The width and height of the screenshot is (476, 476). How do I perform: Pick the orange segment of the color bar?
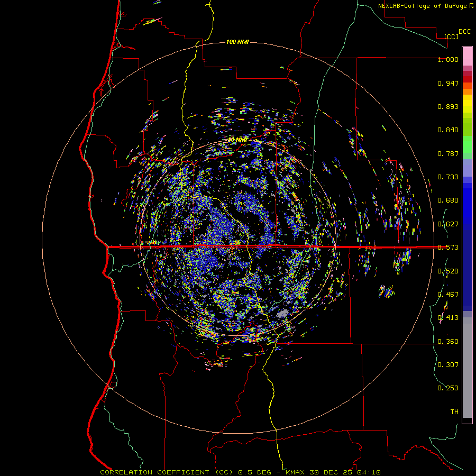467,91
